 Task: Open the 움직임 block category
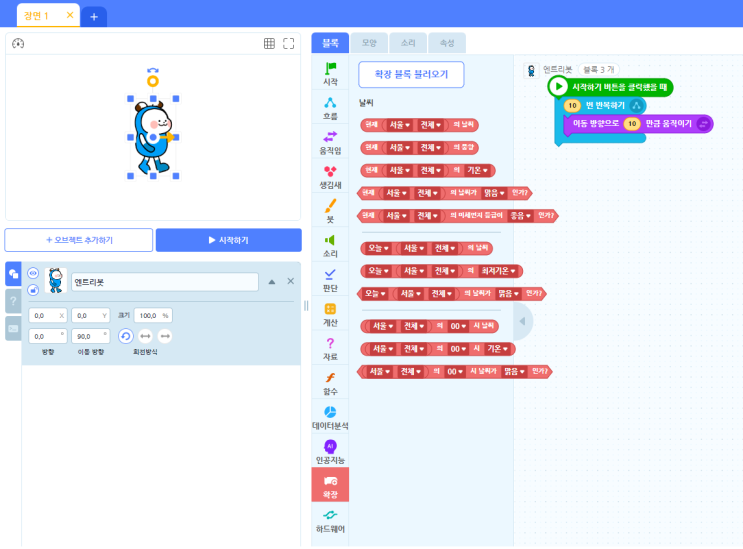pyautogui.click(x=330, y=143)
